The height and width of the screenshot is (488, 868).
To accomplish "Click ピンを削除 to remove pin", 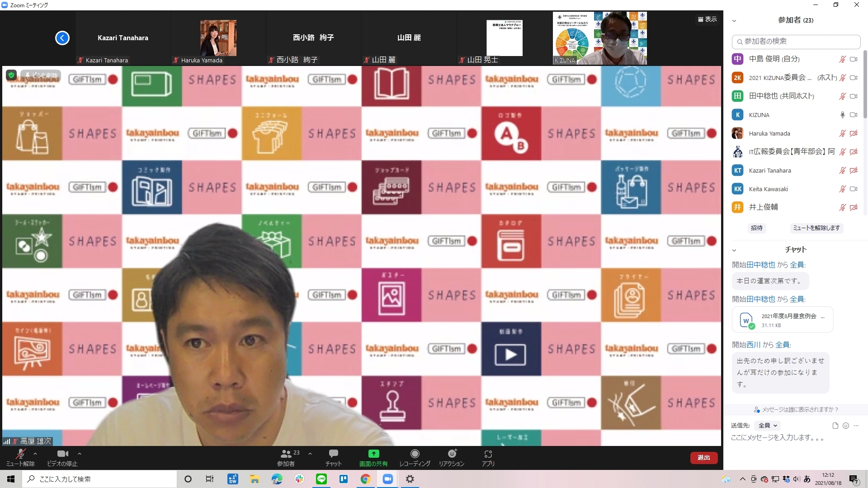I will [x=41, y=75].
